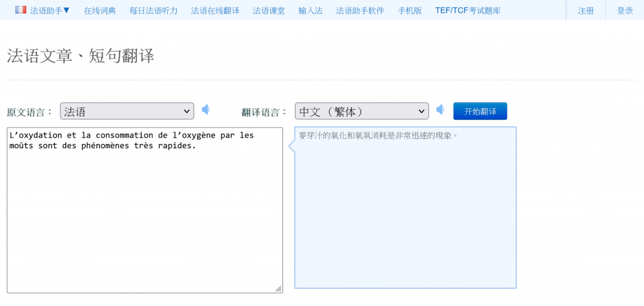
Task: Visit the 法语课堂 section
Action: (269, 11)
